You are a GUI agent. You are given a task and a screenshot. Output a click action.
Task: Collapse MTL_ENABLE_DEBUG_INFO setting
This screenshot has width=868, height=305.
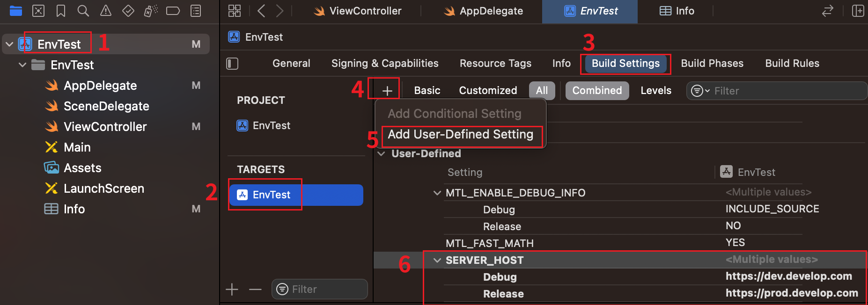click(437, 193)
